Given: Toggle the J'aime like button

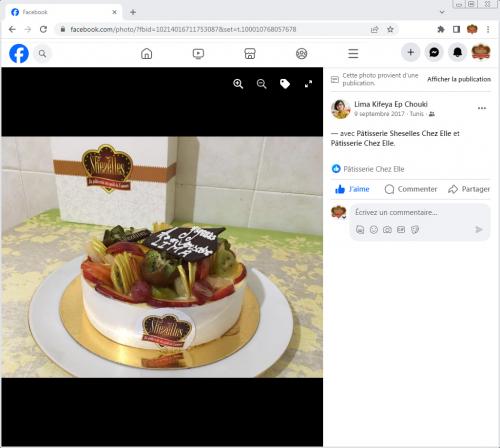Looking at the screenshot, I should coord(352,189).
